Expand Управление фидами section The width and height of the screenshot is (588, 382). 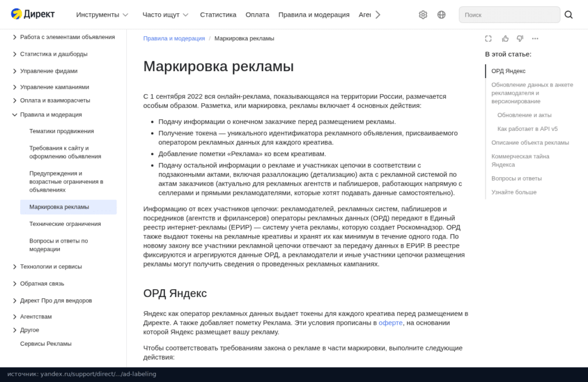45,71
